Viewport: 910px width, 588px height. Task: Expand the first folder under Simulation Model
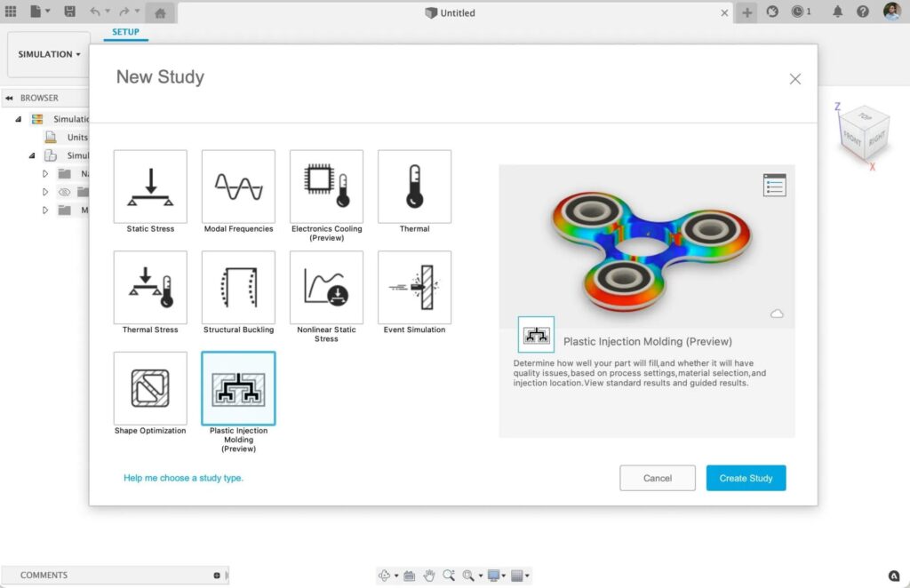point(45,173)
